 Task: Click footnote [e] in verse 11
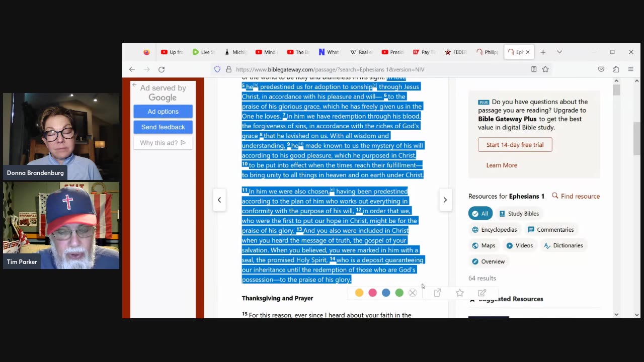[x=332, y=191]
